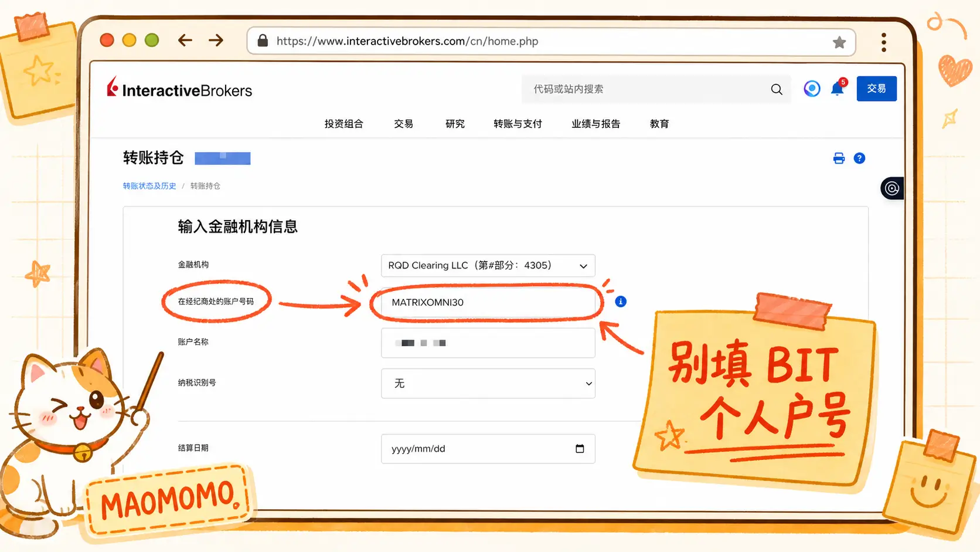The width and height of the screenshot is (980, 552).
Task: Click the yellow window minimize dot
Action: (x=130, y=40)
